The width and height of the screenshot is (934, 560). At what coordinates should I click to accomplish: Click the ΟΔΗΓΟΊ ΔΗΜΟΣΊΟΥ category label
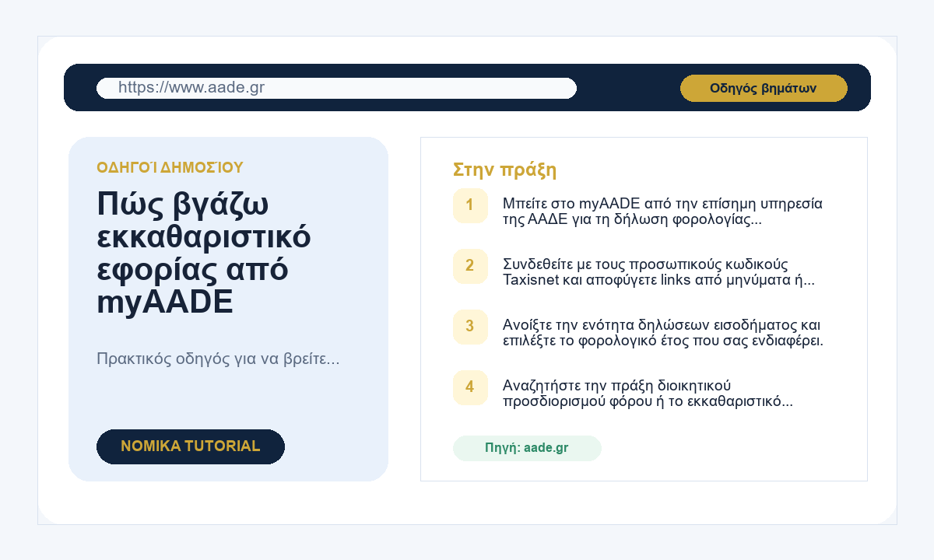coord(170,167)
